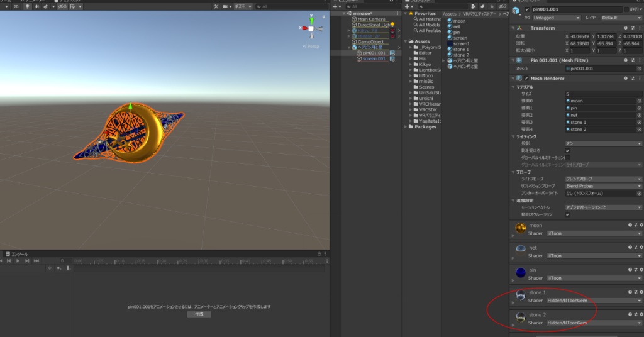The width and height of the screenshot is (644, 337).
Task: Toggle hidden objects visibility counter in Scene toolbar
Action: tap(62, 6)
